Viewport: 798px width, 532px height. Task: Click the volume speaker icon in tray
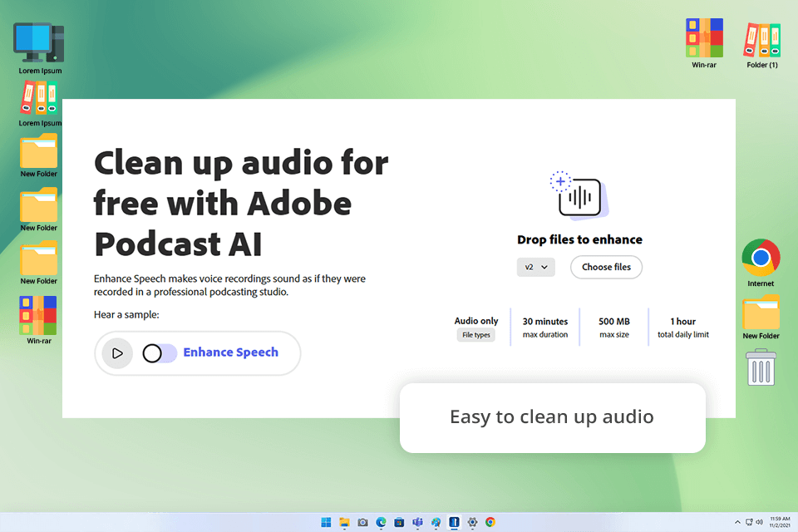759,522
